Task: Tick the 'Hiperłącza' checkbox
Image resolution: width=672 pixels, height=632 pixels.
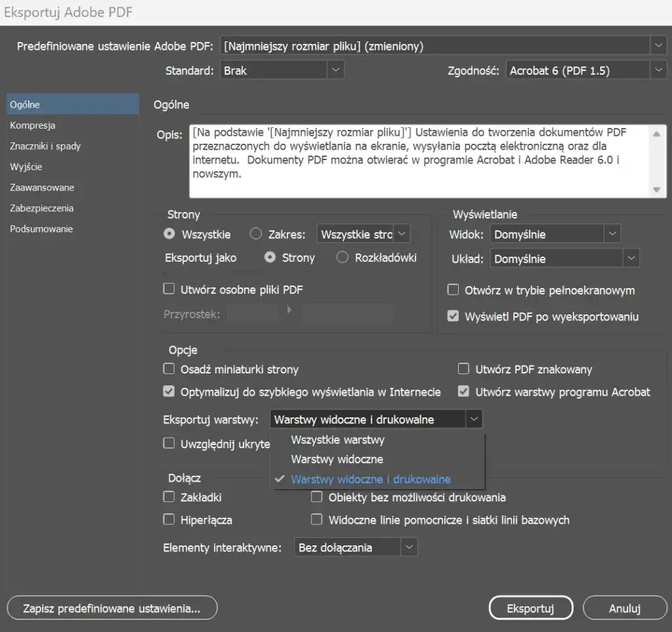Action: pyautogui.click(x=169, y=520)
